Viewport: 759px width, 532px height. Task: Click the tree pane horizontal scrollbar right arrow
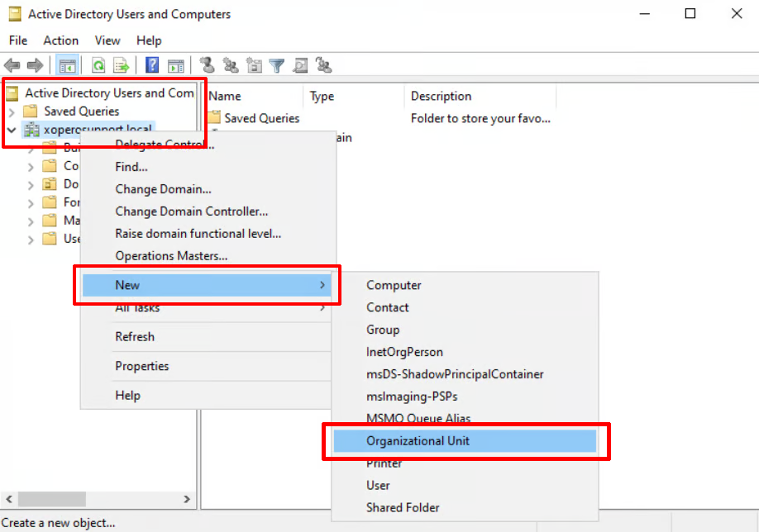[187, 500]
